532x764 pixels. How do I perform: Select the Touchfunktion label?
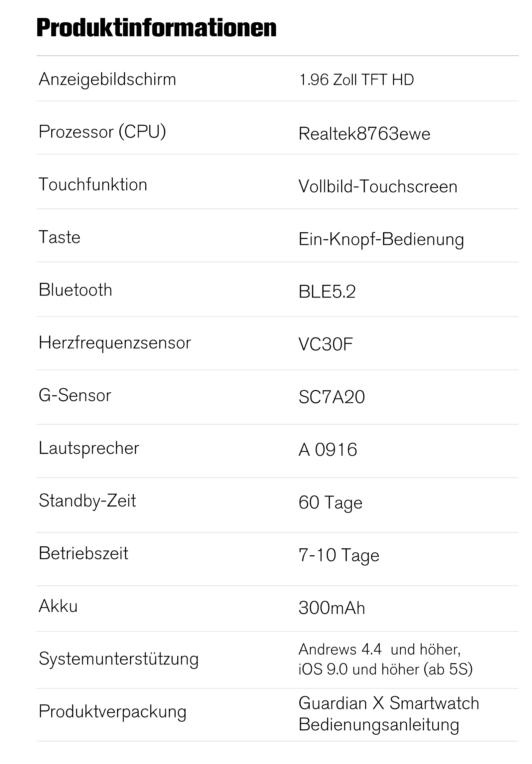click(93, 184)
